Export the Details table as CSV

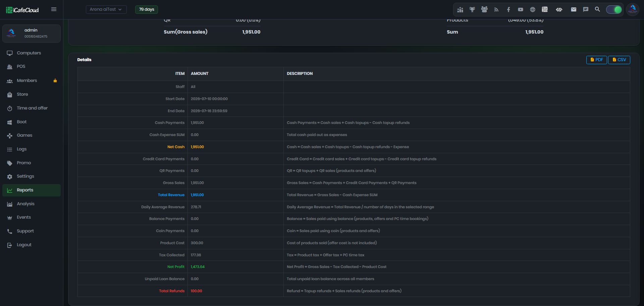tap(619, 60)
